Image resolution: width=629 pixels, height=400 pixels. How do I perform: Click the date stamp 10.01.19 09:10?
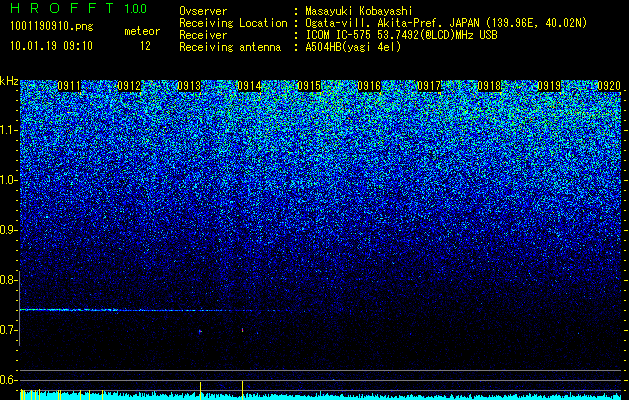(51, 46)
